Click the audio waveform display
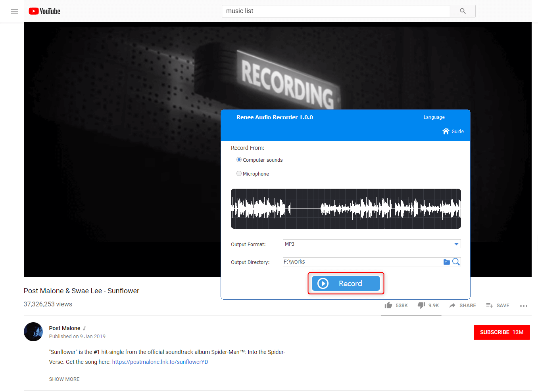Screen dimensions: 538x392 (x=346, y=208)
